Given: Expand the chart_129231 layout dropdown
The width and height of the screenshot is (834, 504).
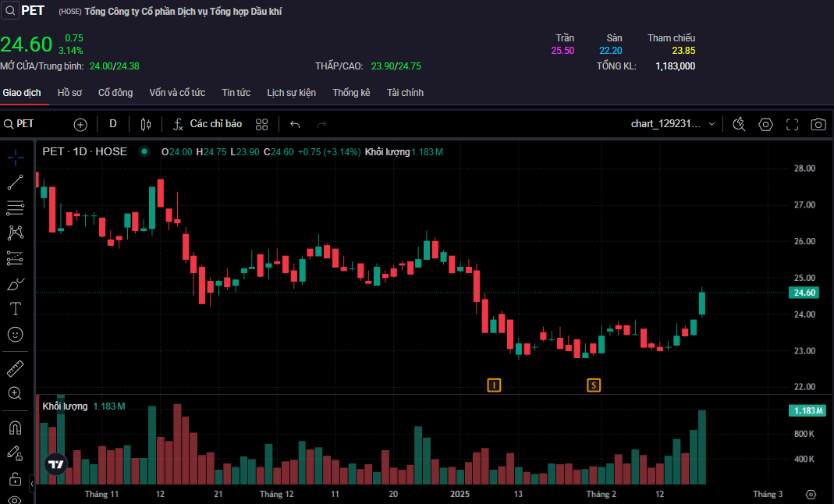Looking at the screenshot, I should [x=712, y=124].
